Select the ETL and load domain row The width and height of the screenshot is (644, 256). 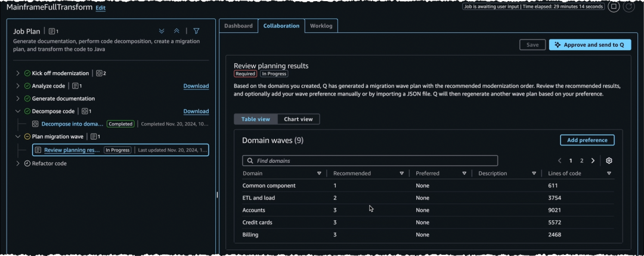428,198
